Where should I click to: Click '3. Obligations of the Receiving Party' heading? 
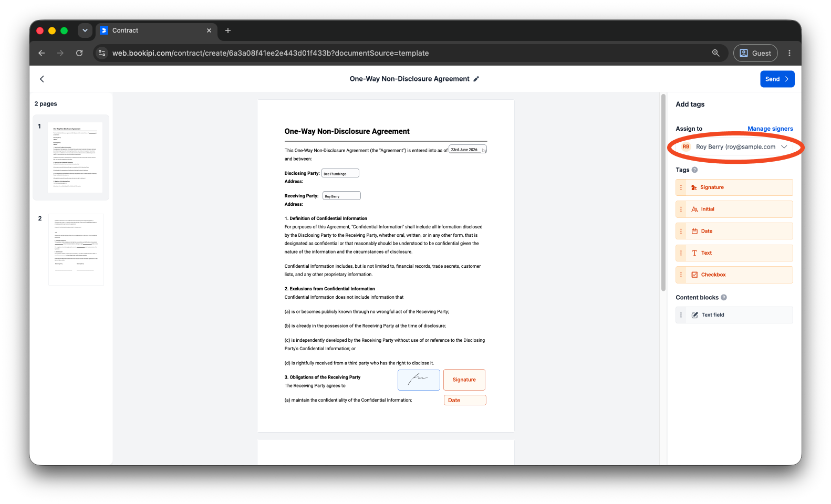coord(323,377)
